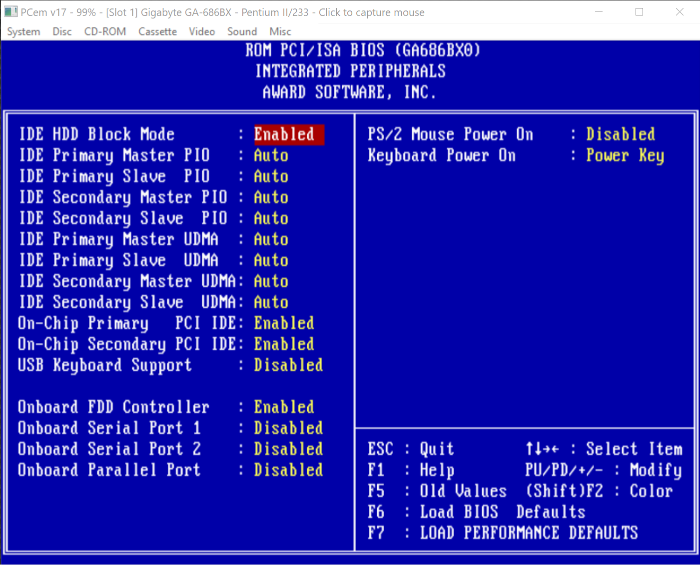The width and height of the screenshot is (700, 565).
Task: Click Keyboard Power On Power Key value
Action: 625,156
